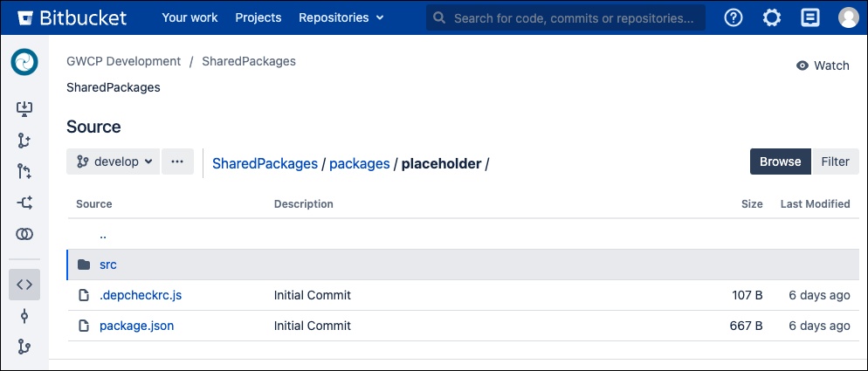Viewport: 868px width, 371px height.
Task: Click the Description column header
Action: 303,203
